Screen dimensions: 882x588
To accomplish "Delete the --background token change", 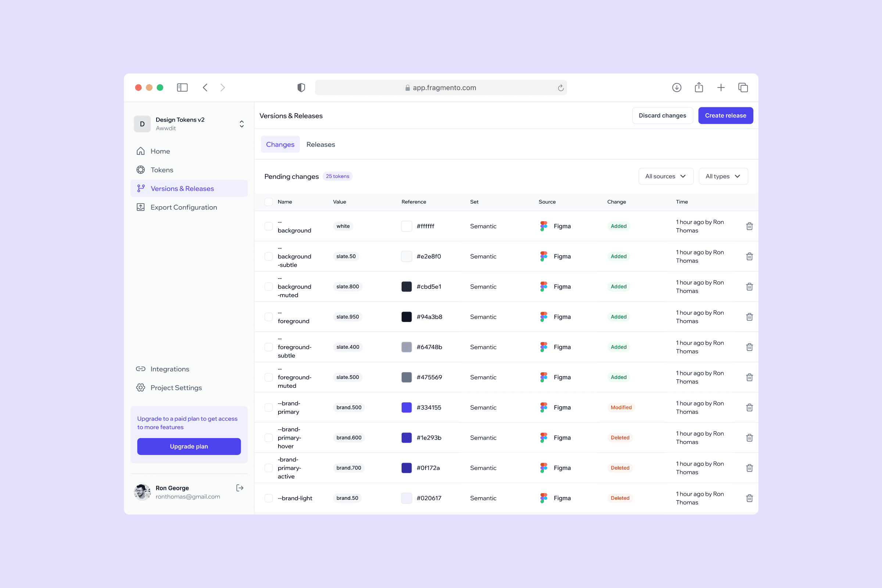I will 749,226.
